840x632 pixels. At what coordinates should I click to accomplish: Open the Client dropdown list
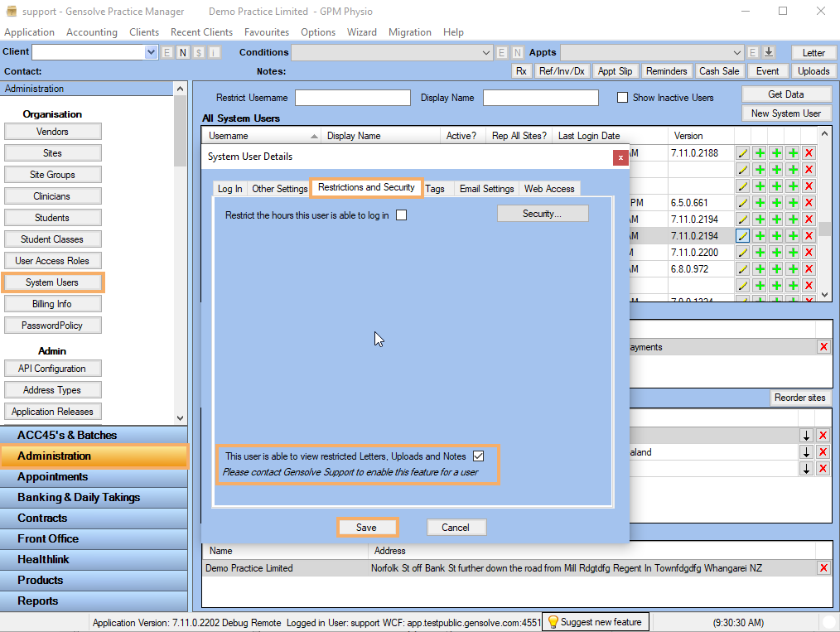(151, 52)
